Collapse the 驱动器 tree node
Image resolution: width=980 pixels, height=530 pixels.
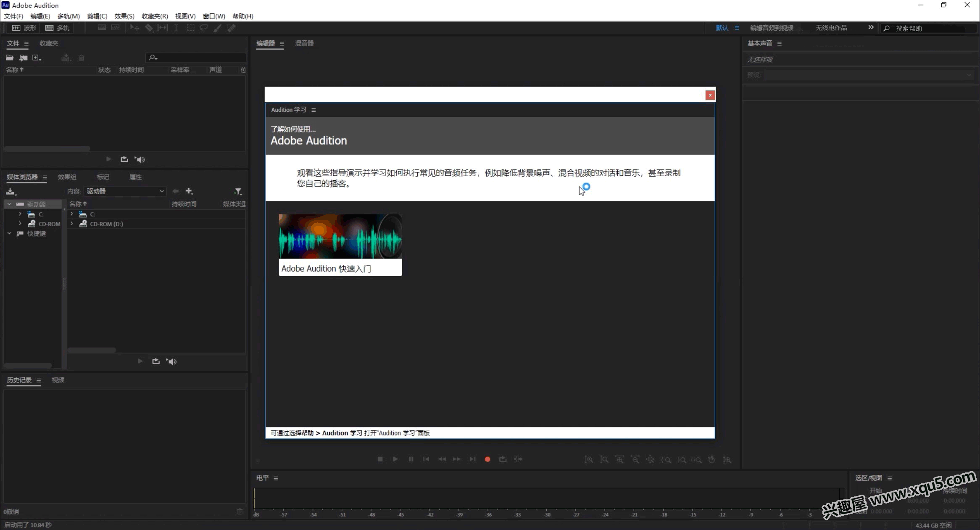point(9,204)
